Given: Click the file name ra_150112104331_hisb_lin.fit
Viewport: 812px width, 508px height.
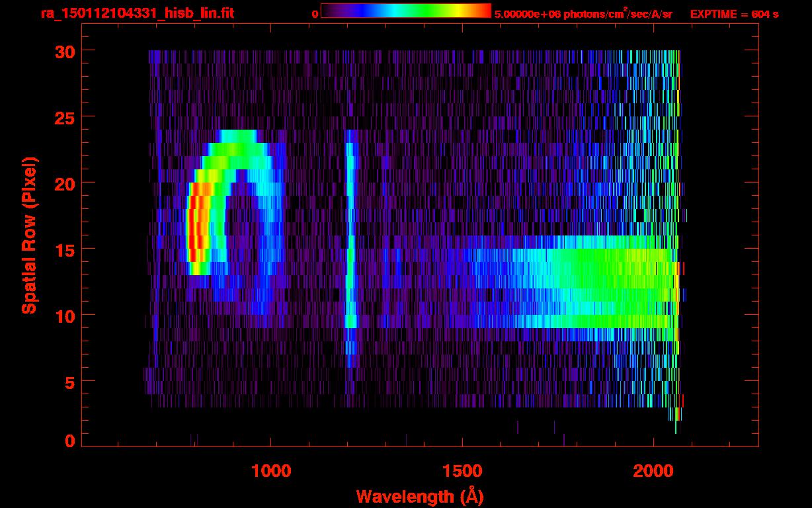Looking at the screenshot, I should point(136,13).
